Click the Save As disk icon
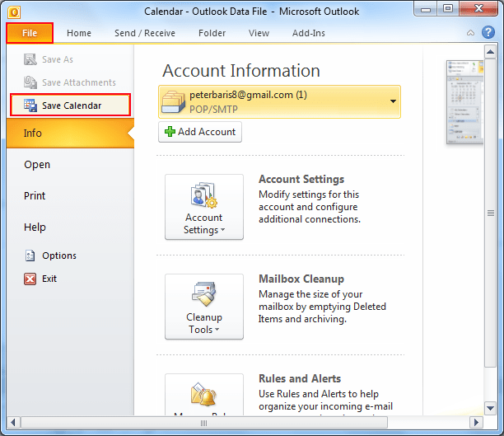Screen dimensions: 504x436 (30, 59)
